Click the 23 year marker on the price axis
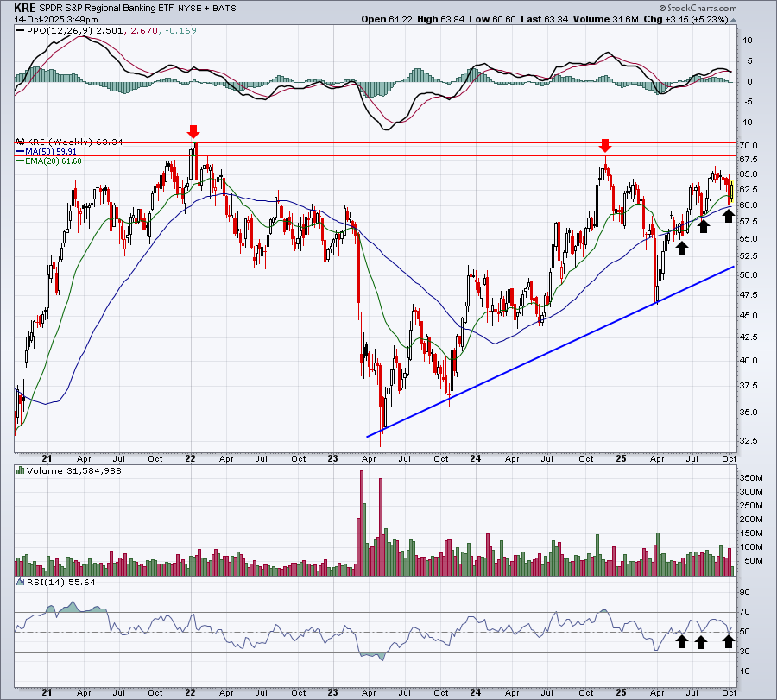777x700 pixels. pos(332,458)
